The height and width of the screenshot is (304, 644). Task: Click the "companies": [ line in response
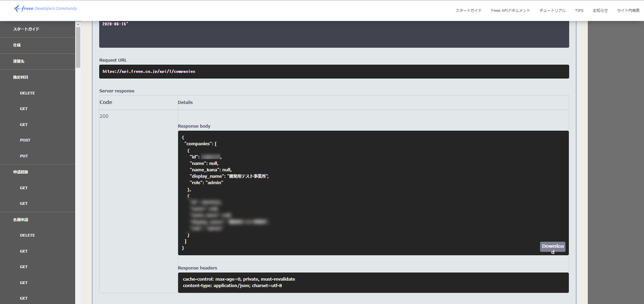200,144
